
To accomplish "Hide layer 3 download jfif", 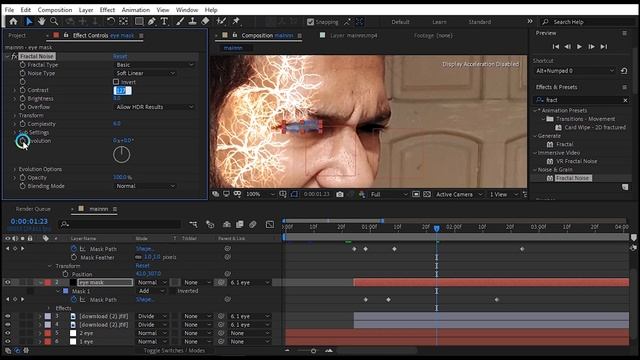I will pyautogui.click(x=7, y=316).
